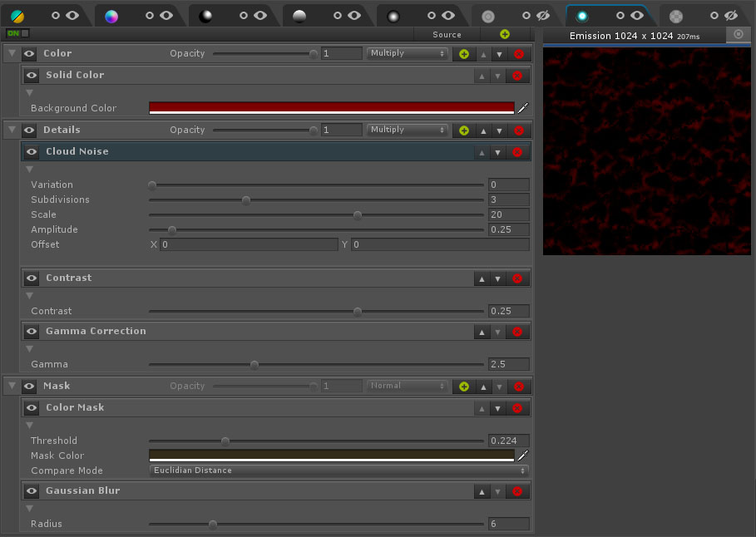Delete the Contrast filter
Viewport: 756px width, 537px height.
point(516,278)
